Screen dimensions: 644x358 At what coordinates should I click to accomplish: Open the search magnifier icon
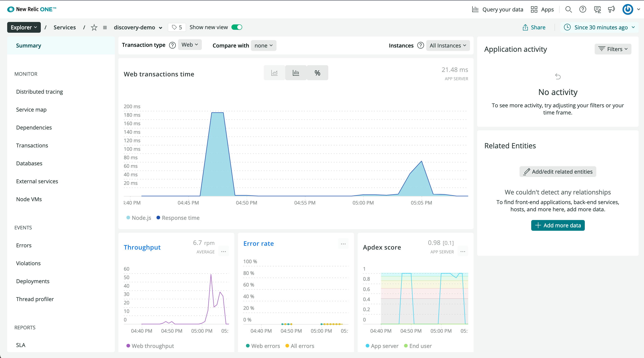click(x=568, y=9)
